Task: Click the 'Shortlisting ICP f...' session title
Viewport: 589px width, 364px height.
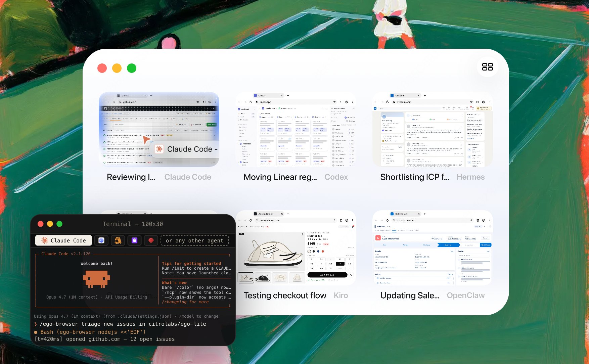Action: [415, 177]
